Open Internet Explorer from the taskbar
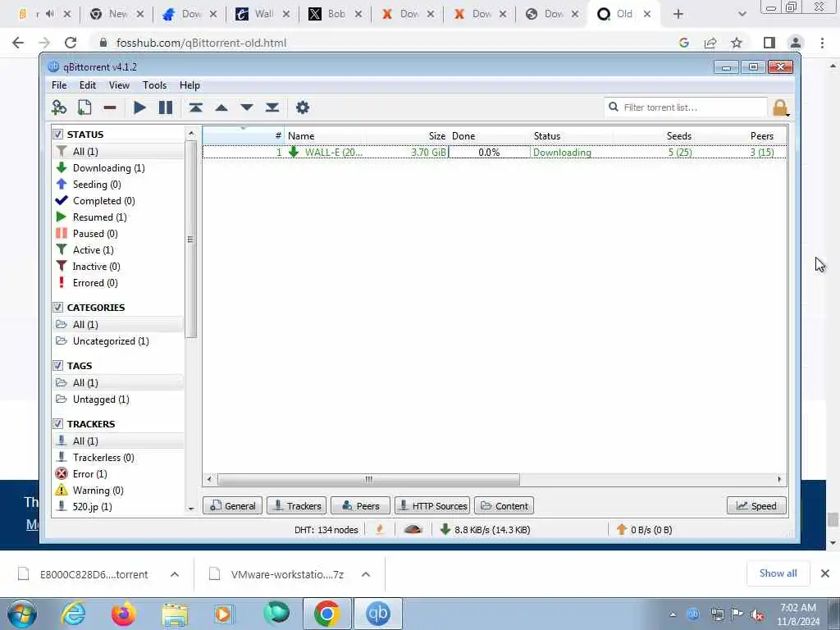Screen dimensions: 840x630 click(x=73, y=614)
